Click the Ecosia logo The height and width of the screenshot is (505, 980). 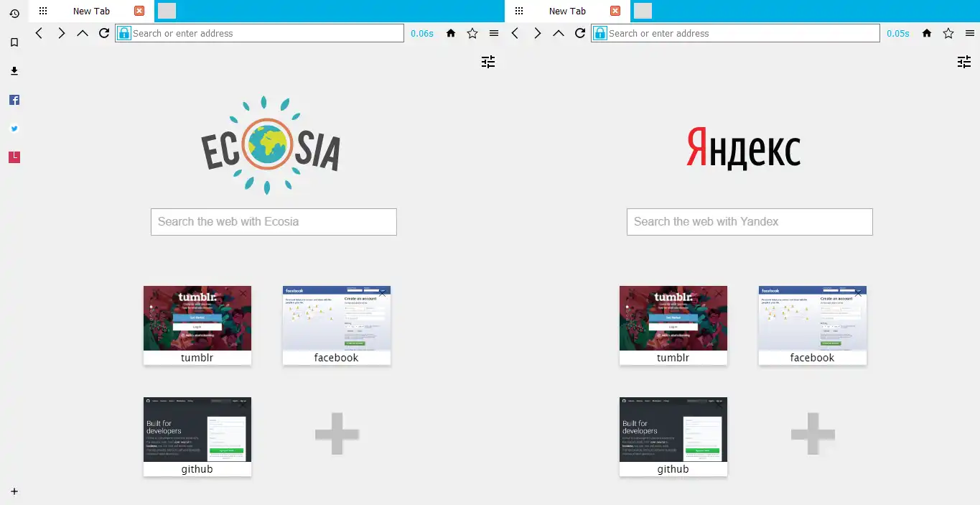270,146
